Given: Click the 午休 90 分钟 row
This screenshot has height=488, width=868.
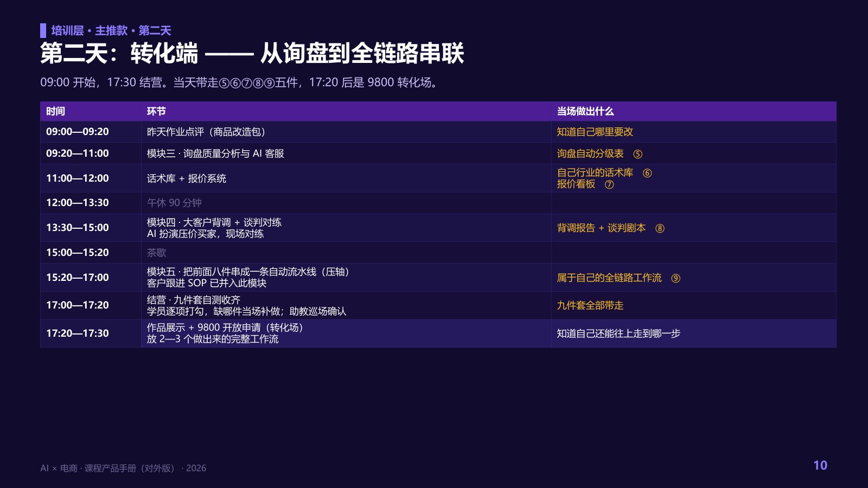Looking at the screenshot, I should coord(438,203).
